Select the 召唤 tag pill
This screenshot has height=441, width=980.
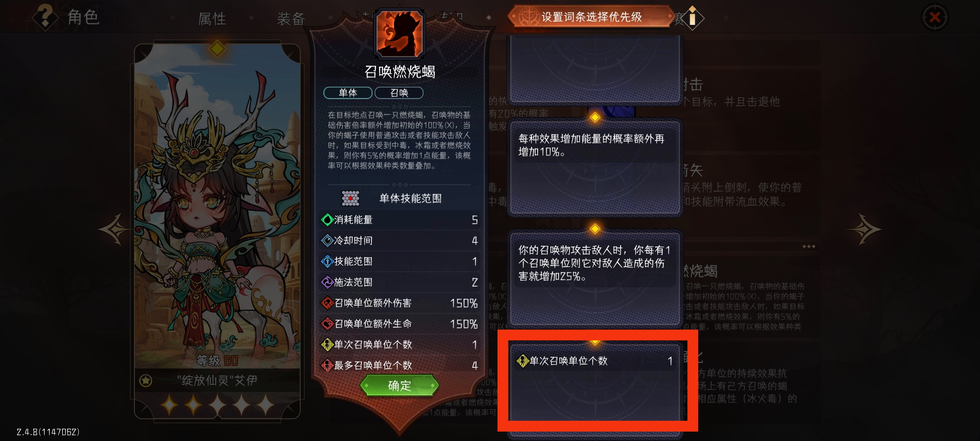pyautogui.click(x=399, y=93)
